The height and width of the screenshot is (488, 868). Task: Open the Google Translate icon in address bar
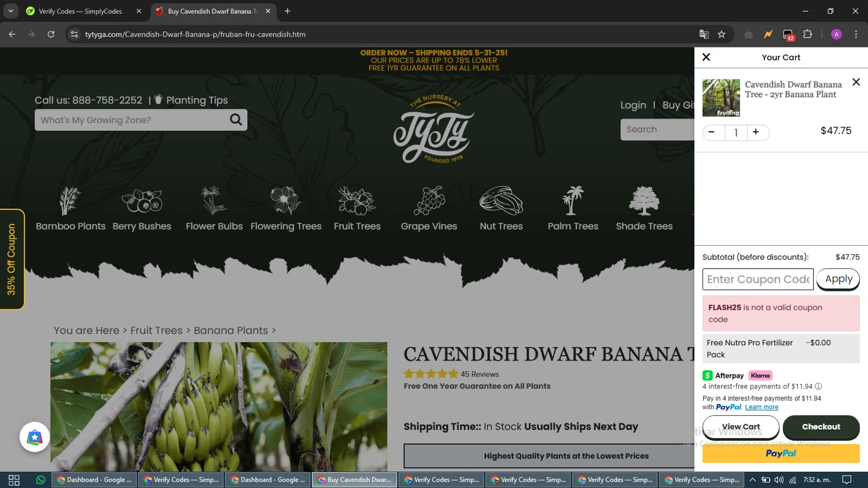tap(704, 34)
